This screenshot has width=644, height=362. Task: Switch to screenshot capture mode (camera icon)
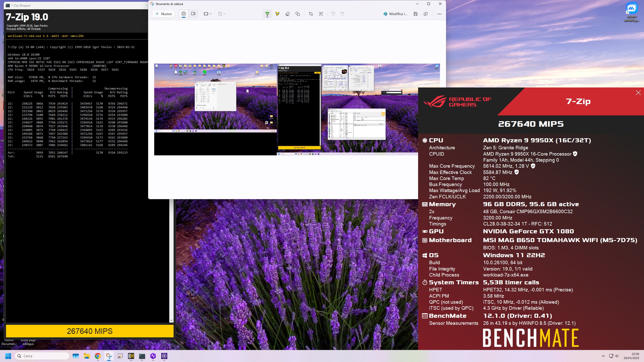184,14
